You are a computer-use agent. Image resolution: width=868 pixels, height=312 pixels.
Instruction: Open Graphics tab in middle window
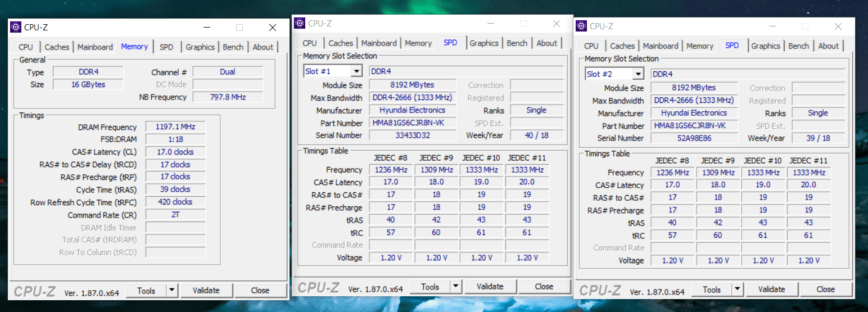pyautogui.click(x=484, y=43)
